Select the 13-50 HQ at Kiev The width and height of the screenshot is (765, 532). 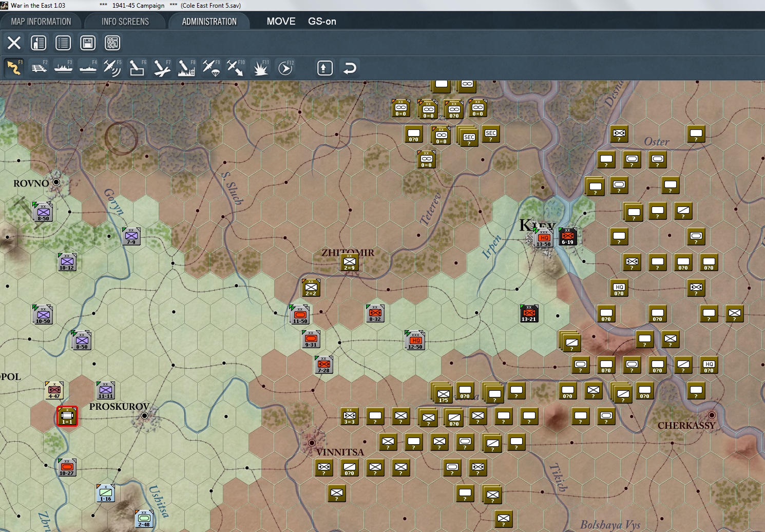point(544,238)
